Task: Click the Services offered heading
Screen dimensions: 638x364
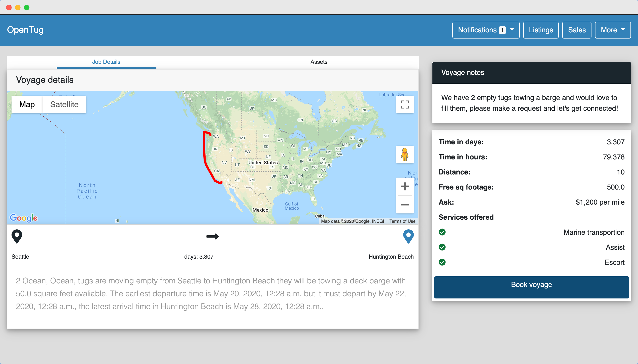Action: [466, 217]
